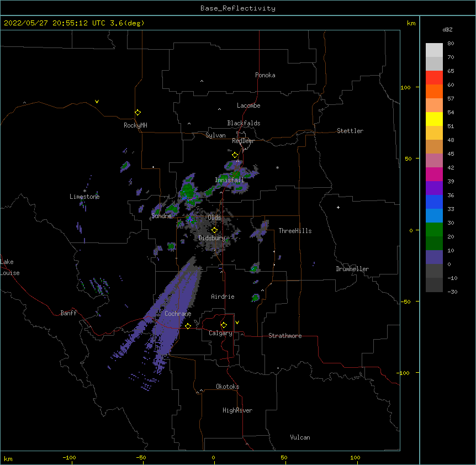The height and width of the screenshot is (465, 476).
Task: Click the 80 dBZ white legend swatch
Action: [x=434, y=50]
